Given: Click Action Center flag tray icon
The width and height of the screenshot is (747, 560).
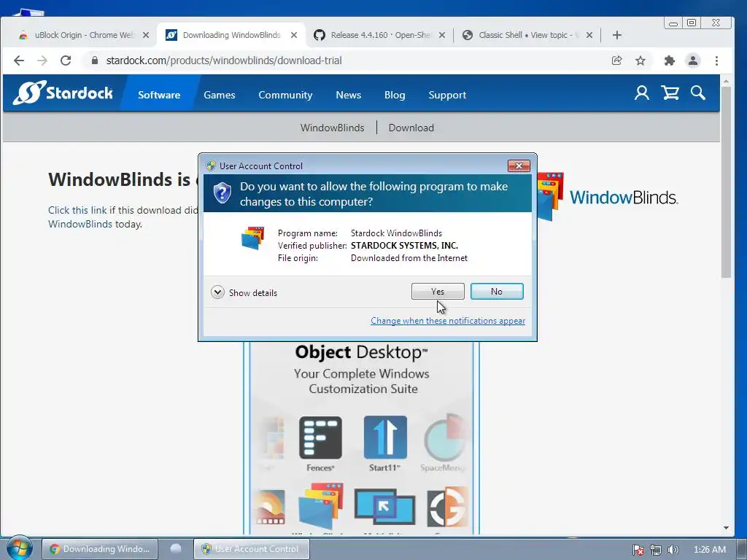Looking at the screenshot, I should [x=638, y=550].
